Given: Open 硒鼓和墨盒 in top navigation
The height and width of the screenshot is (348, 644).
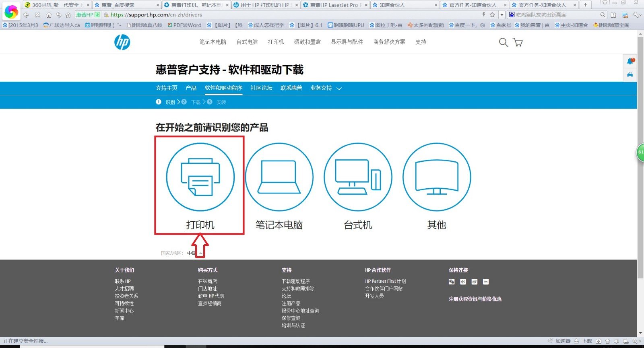Looking at the screenshot, I should coord(307,42).
